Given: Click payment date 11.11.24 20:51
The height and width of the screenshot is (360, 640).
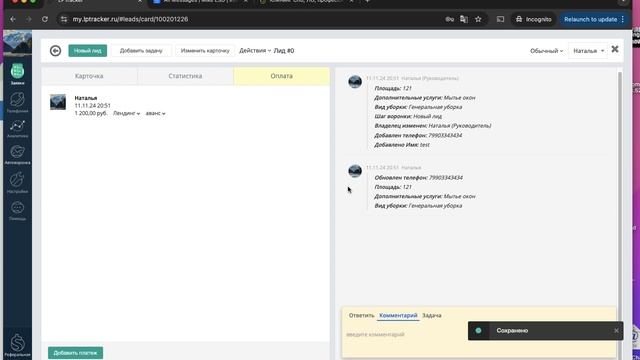Looking at the screenshot, I should [x=93, y=106].
